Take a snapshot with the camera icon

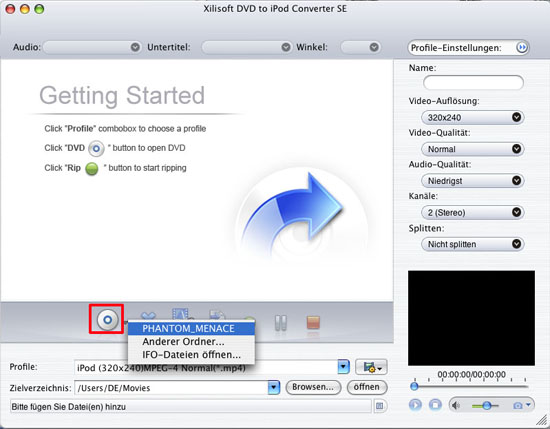point(517,406)
